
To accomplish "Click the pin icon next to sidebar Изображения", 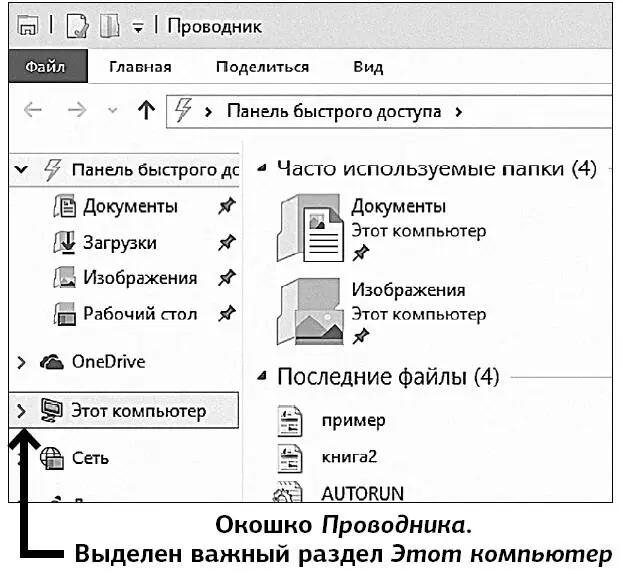I will 227,277.
